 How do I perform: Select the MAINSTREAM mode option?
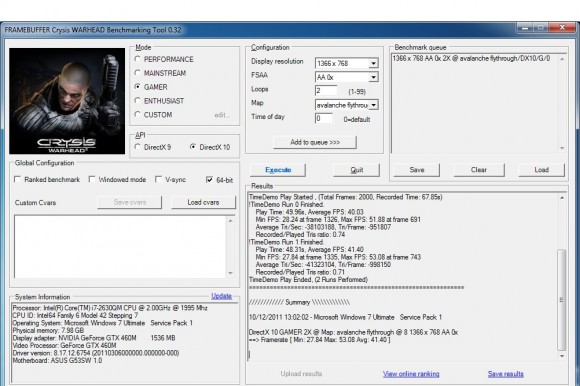pos(138,73)
